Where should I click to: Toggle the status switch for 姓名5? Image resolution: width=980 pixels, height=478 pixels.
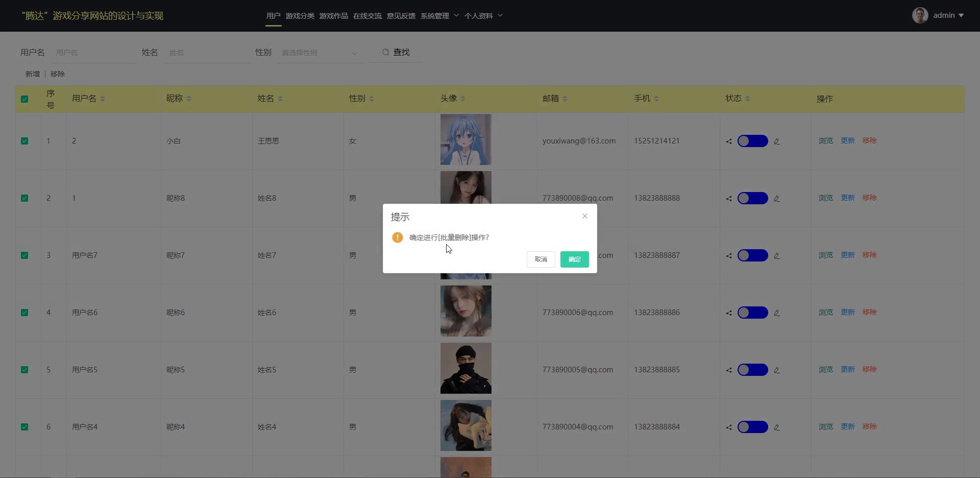[x=753, y=370]
